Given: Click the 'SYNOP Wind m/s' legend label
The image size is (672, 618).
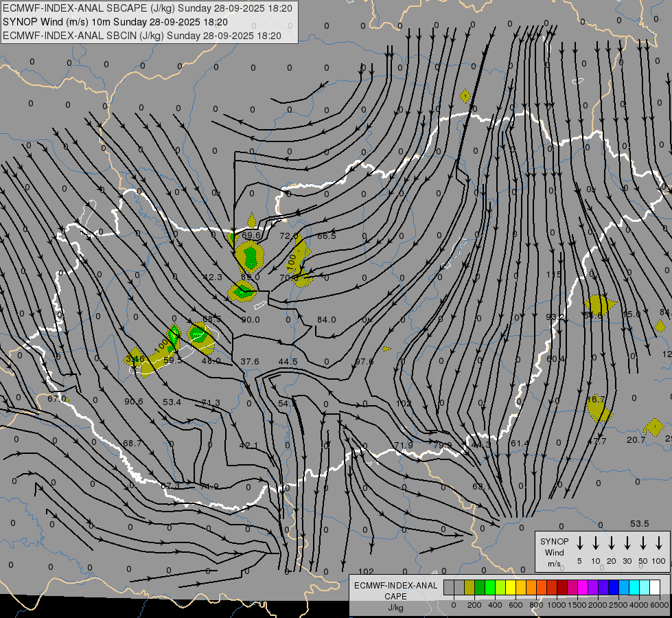Looking at the screenshot, I should [x=554, y=552].
